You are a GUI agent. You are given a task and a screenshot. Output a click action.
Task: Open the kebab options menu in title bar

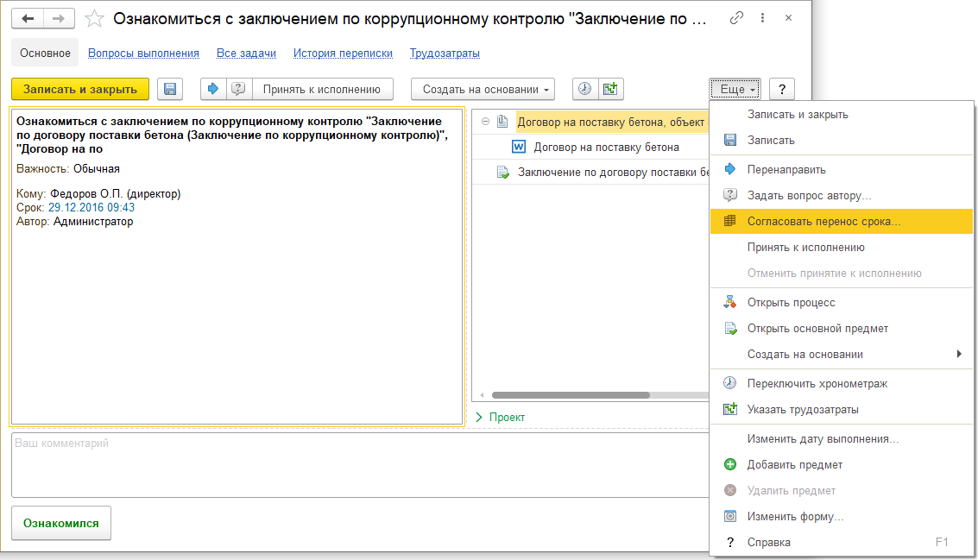pyautogui.click(x=761, y=18)
